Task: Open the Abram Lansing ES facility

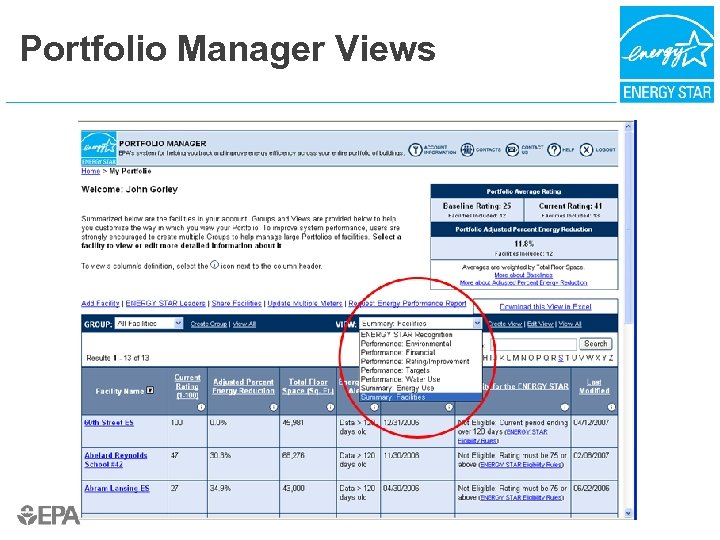Action: (x=117, y=488)
